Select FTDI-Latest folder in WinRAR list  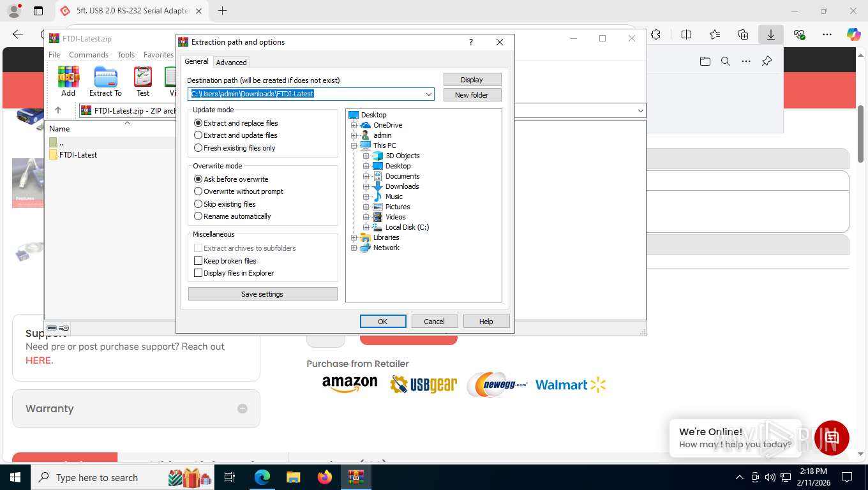pos(78,155)
